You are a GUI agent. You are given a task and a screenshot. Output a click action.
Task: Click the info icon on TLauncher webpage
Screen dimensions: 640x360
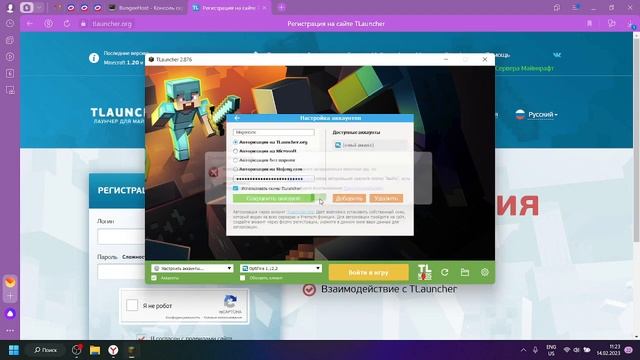click(x=94, y=58)
